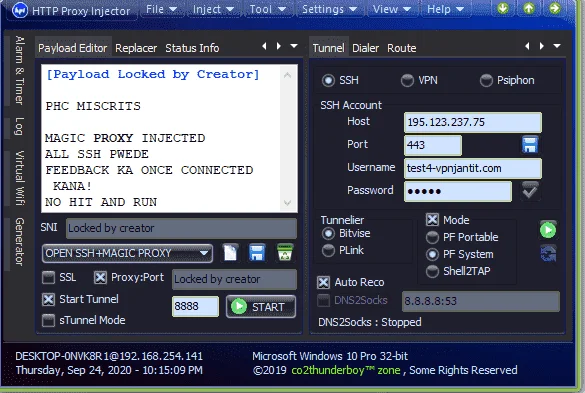Enable sTunnel Mode checkbox
Viewport: 585px width, 393px height.
coord(49,320)
